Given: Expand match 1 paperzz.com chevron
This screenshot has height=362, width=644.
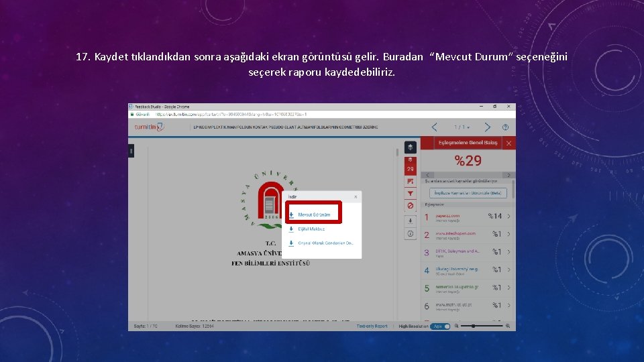Looking at the screenshot, I should [x=509, y=217].
